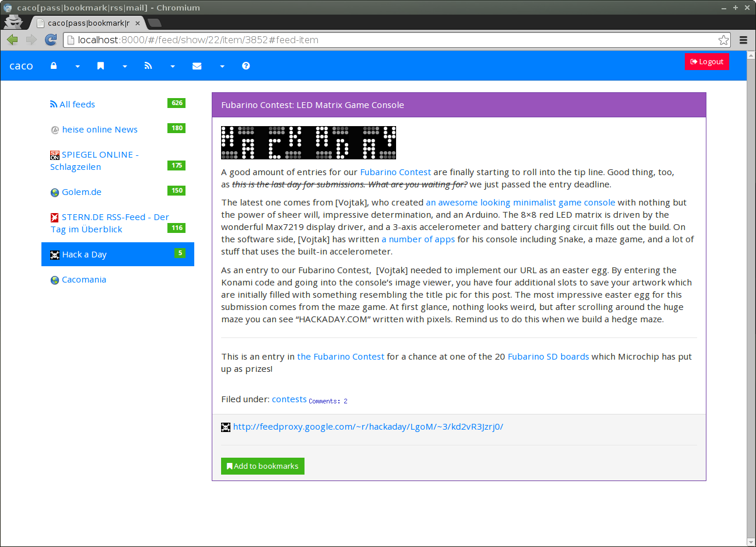Open the awesome looking minimalist game console link
756x547 pixels.
click(520, 203)
